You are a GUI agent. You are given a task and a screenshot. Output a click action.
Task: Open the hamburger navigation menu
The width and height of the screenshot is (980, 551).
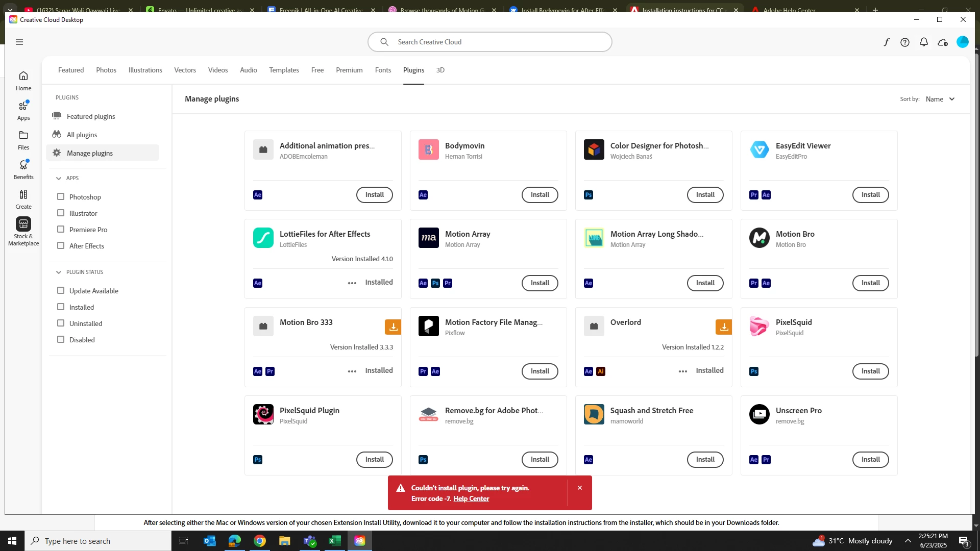(x=19, y=42)
